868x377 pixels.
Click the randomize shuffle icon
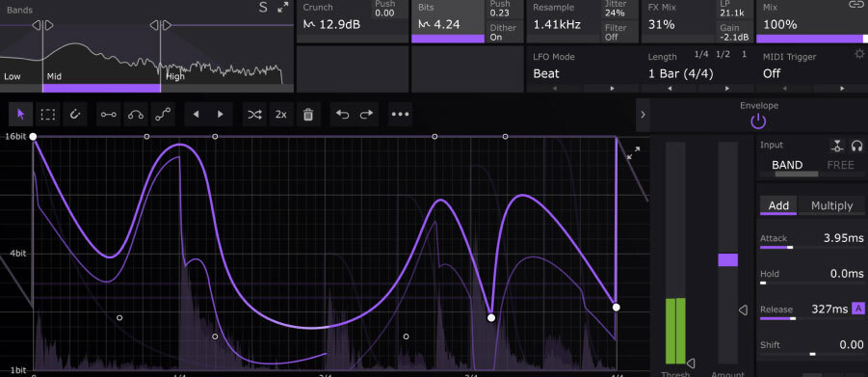point(254,114)
